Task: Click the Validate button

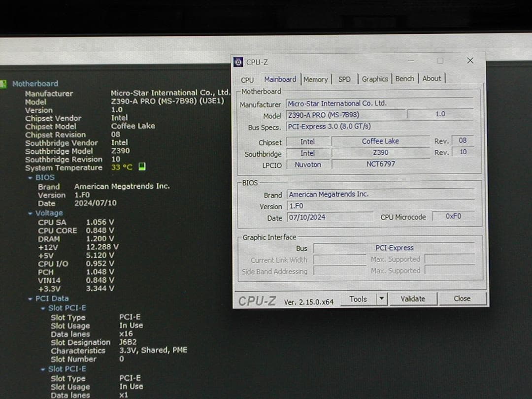Action: tap(412, 299)
